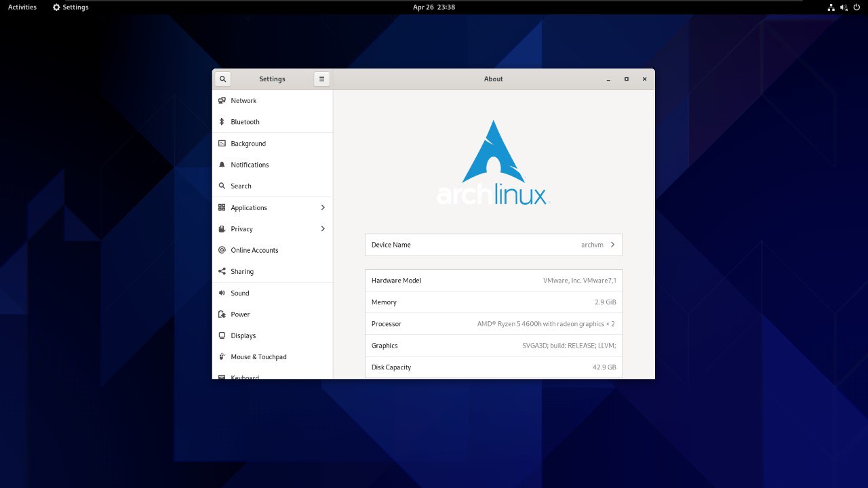This screenshot has height=488, width=868.
Task: Click the Search magnifier icon in sidebar list
Action: tap(222, 186)
